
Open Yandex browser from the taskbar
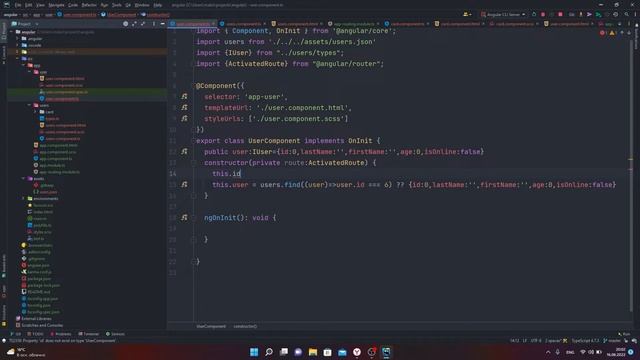[x=357, y=352]
